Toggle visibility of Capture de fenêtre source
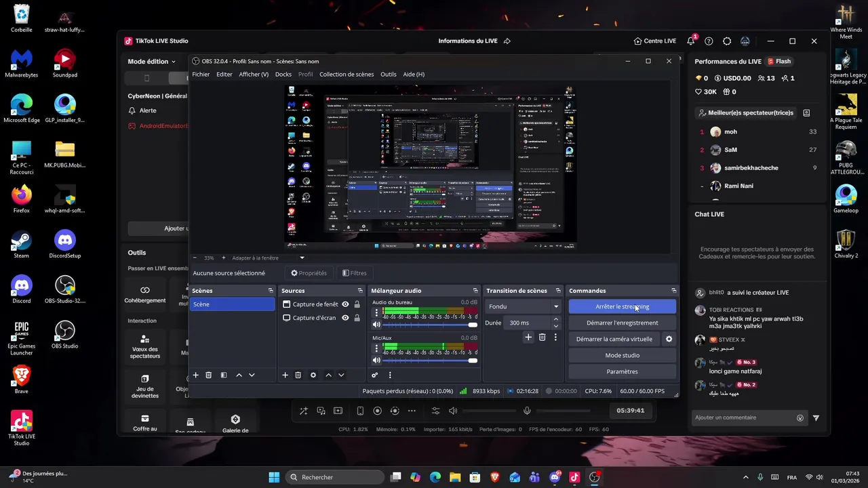 [x=345, y=304]
